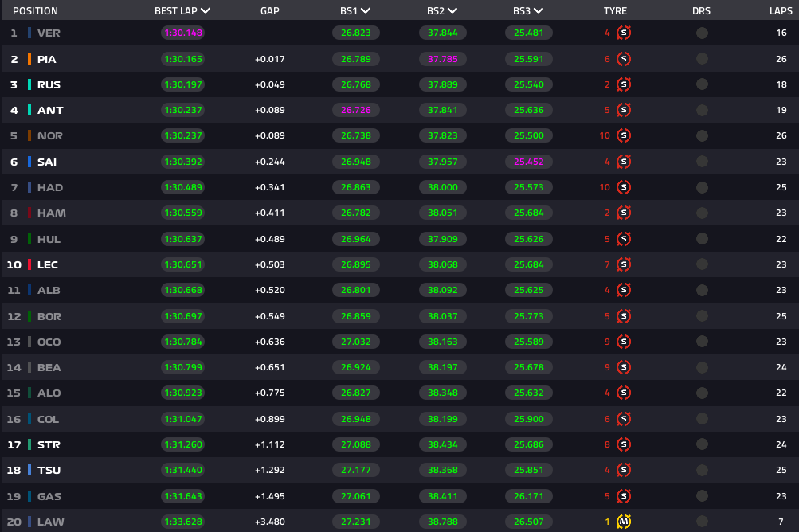Viewport: 799px width, 532px height.
Task: Select driver RUS in the standings
Action: (x=49, y=85)
